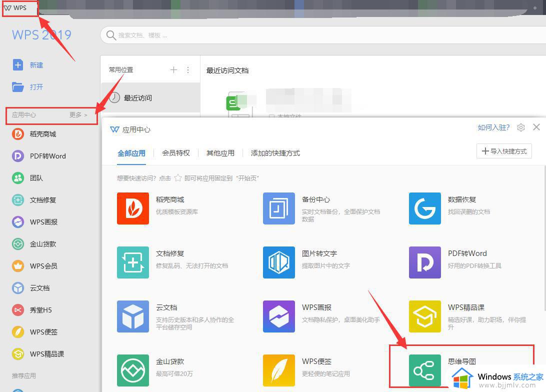
Task: Open WPS便签 in the left sidebar
Action: click(x=35, y=332)
